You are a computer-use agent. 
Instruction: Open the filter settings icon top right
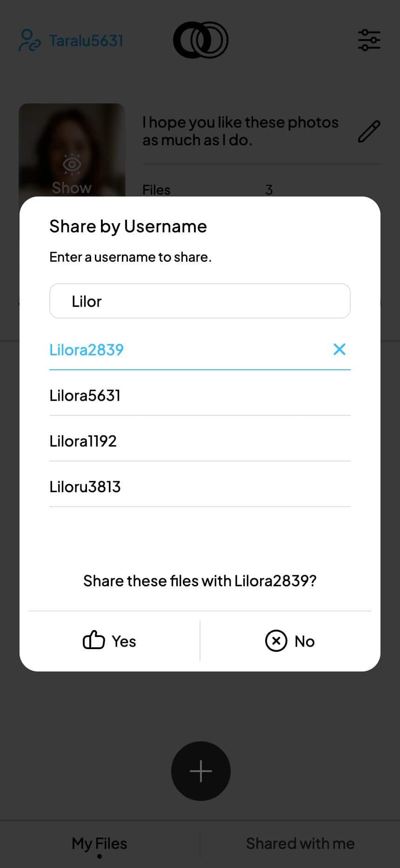click(369, 40)
